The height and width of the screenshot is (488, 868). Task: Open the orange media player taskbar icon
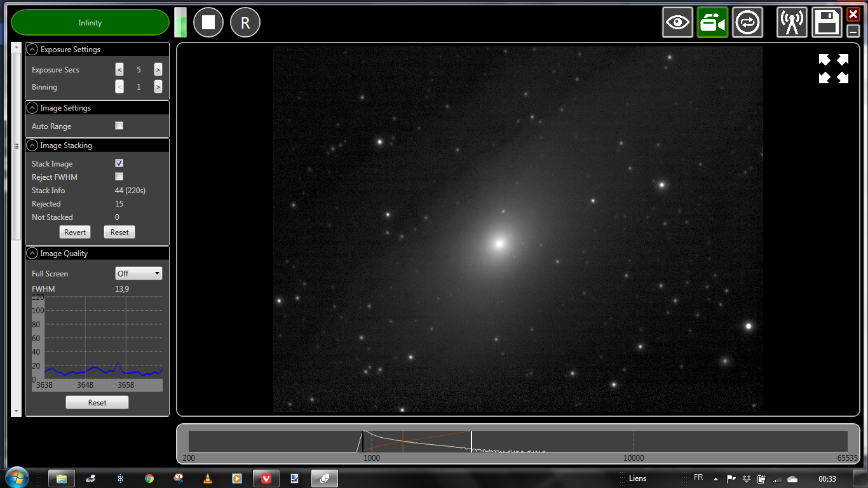pos(237,478)
